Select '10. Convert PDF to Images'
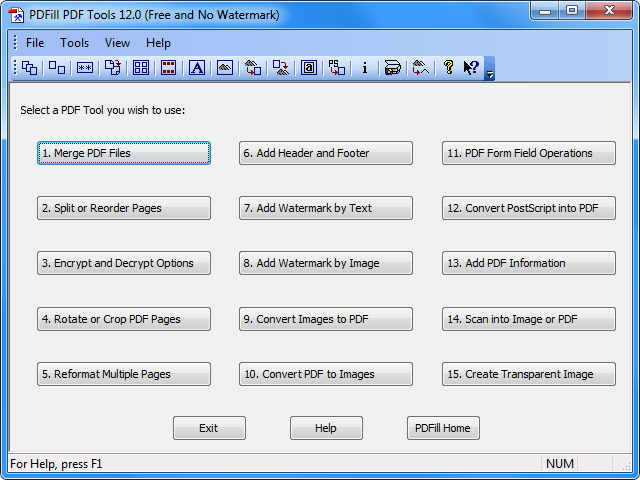This screenshot has height=480, width=640. [326, 374]
